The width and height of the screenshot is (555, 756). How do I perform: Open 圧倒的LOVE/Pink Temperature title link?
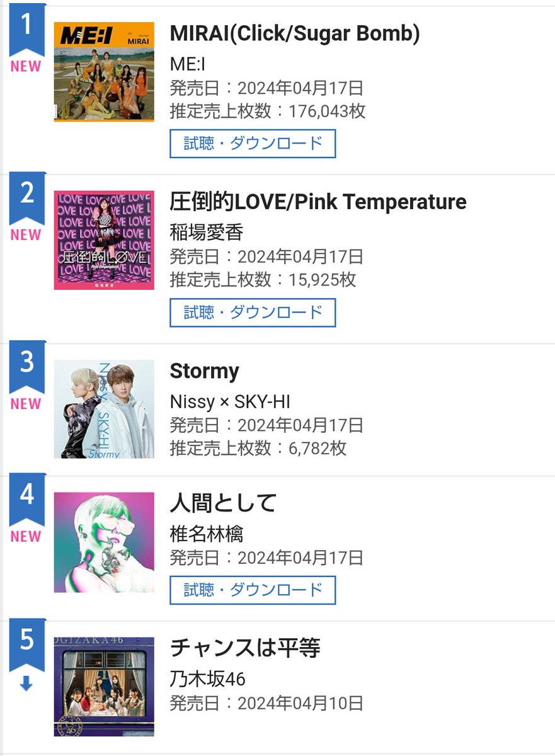[x=318, y=202]
